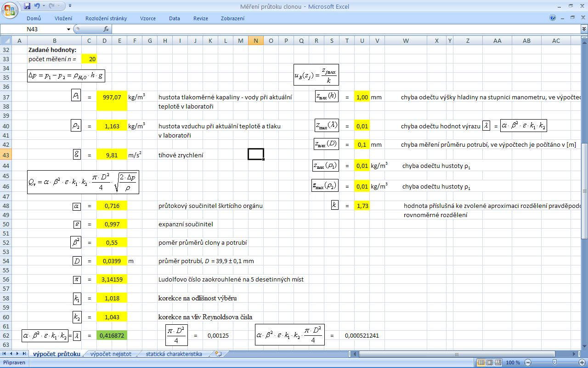Image resolution: width=588 pixels, height=368 pixels.
Task: Click the zoom slider handle
Action: [x=554, y=362]
